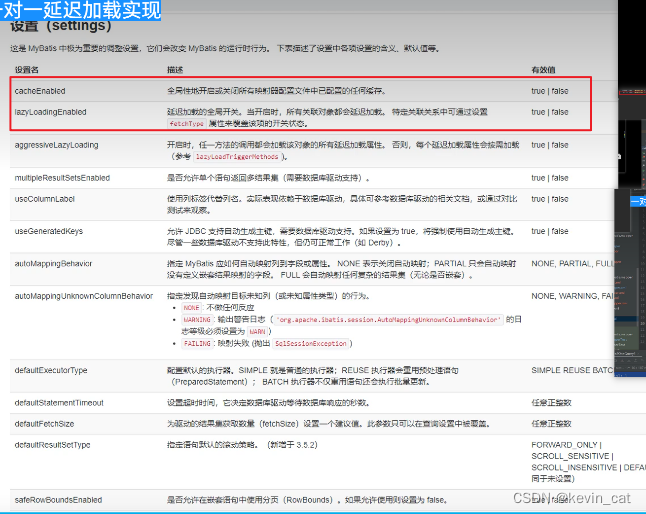Click the NONE code tag in bullet list

(x=191, y=308)
